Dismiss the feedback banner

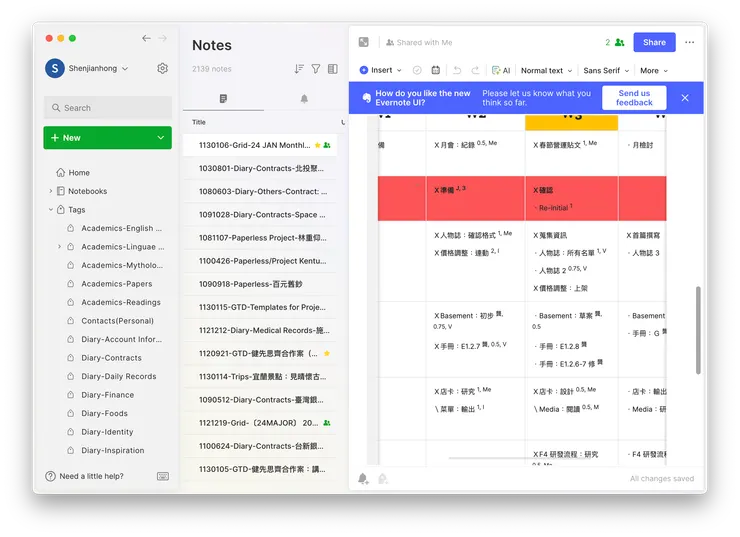pos(685,98)
